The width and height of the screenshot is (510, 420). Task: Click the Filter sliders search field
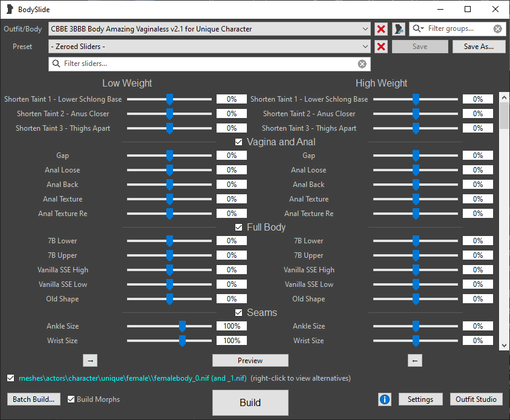tap(209, 64)
